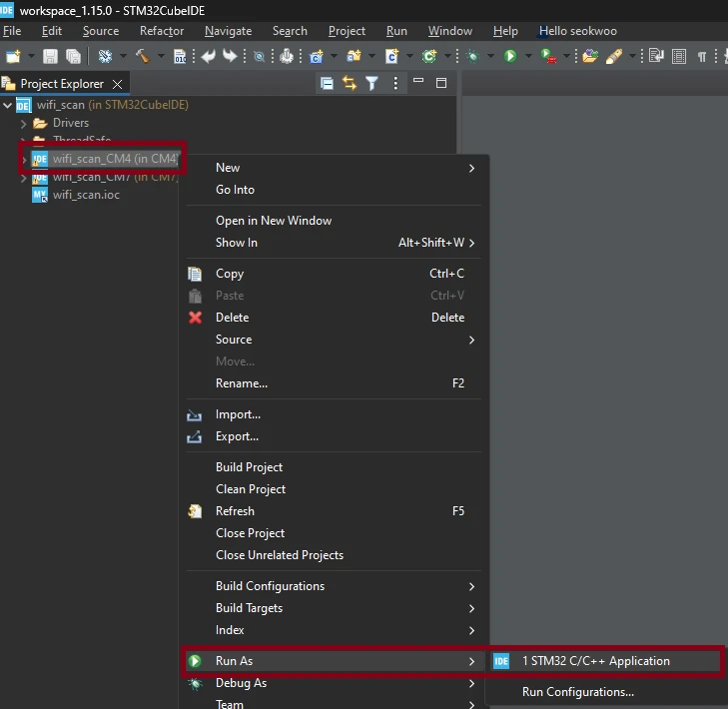Click the green Run toolbar button
The image size is (728, 709).
coord(510,57)
